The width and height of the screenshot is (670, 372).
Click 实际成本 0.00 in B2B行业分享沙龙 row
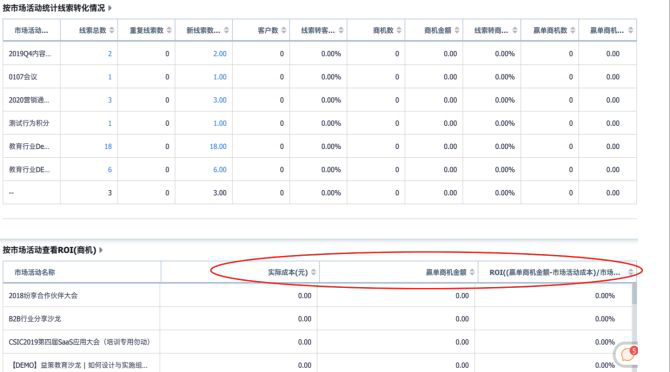[x=304, y=319]
